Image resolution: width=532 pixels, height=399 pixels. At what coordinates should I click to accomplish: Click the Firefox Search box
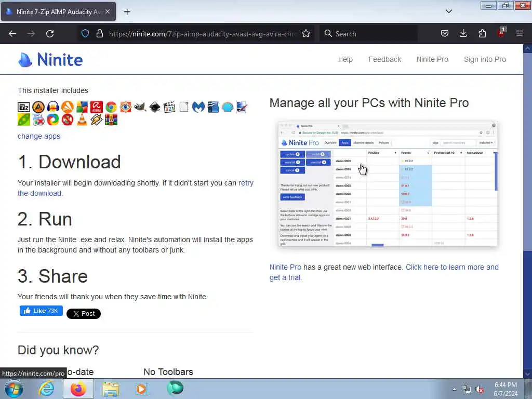pyautogui.click(x=368, y=34)
